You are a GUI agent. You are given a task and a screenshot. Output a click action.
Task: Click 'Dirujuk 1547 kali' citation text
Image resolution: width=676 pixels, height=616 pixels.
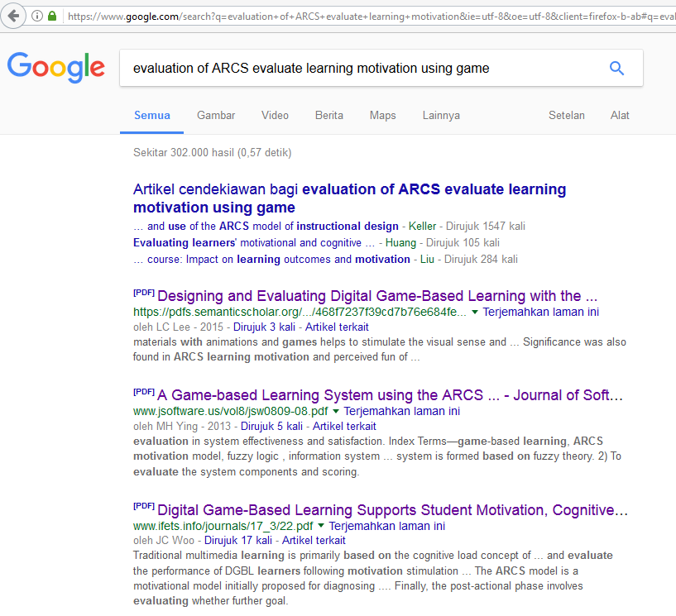point(486,227)
